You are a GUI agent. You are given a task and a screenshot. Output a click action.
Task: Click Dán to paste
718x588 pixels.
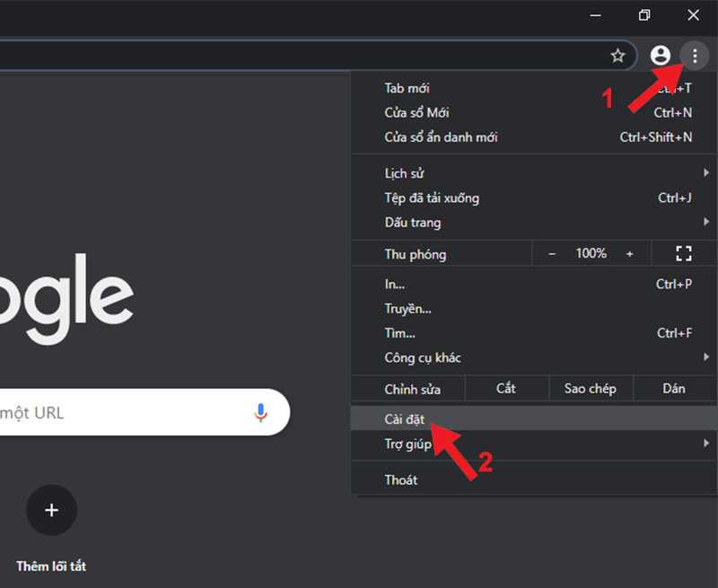tap(674, 388)
